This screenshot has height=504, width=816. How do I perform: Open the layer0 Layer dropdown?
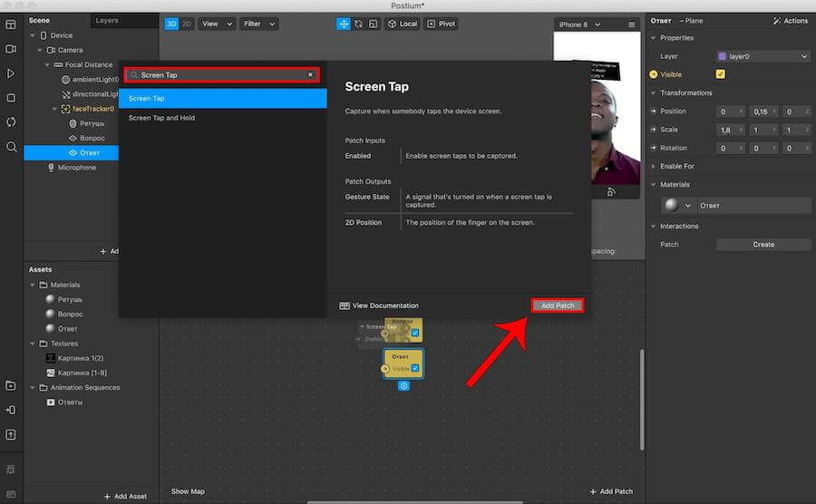(x=763, y=56)
